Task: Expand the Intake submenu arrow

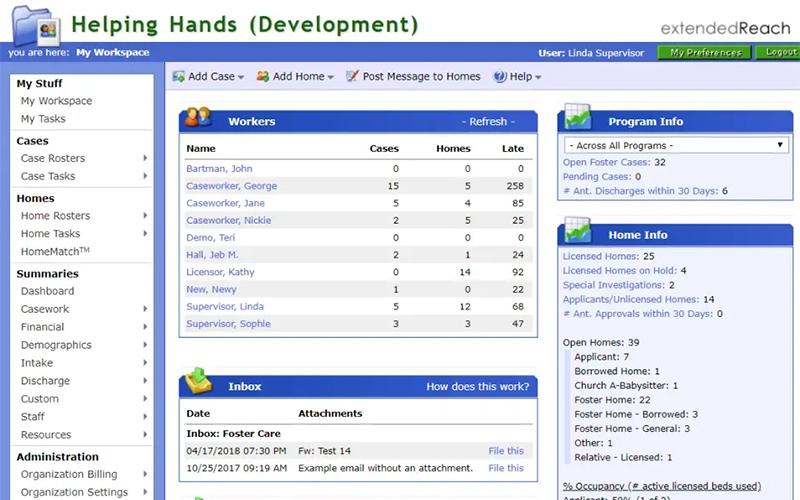Action: 145,363
